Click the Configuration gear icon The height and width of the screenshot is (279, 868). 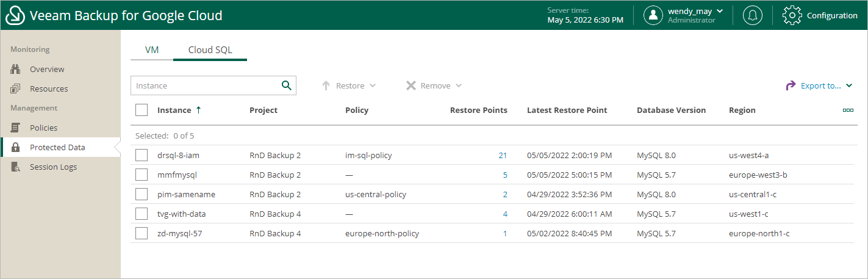point(792,15)
